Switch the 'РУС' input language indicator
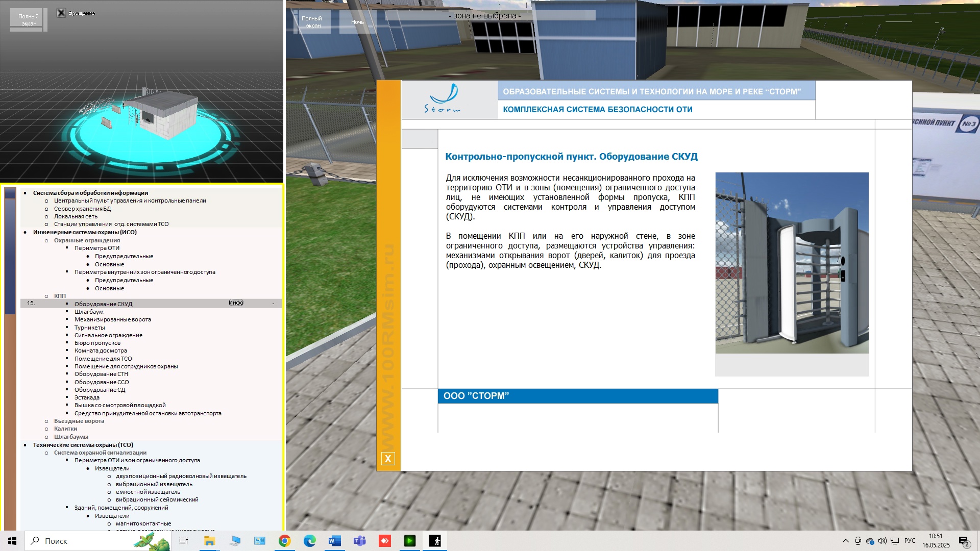 pyautogui.click(x=910, y=541)
